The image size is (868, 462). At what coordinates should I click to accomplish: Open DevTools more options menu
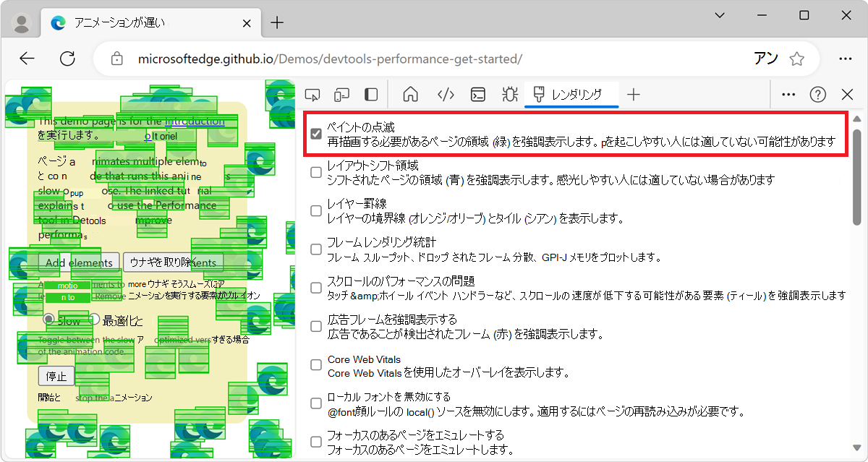point(788,94)
